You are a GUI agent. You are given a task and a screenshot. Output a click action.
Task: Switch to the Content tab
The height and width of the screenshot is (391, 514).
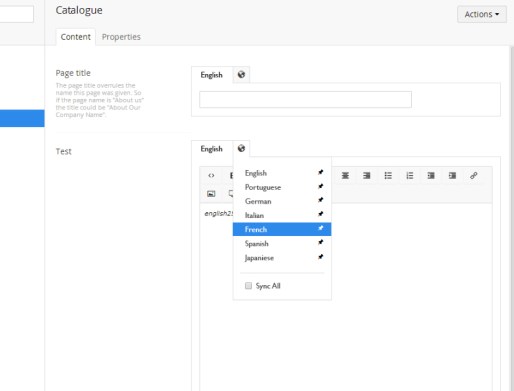click(76, 37)
